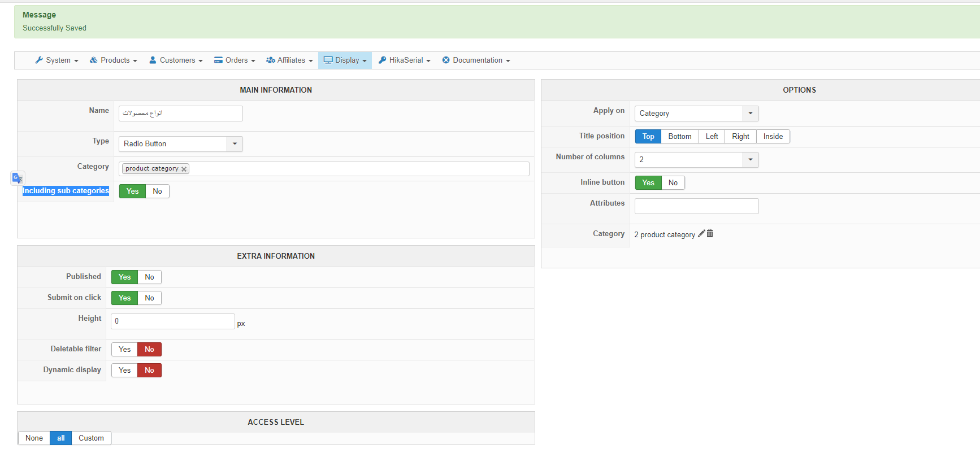The image size is (980, 466).
Task: Select Top title position
Action: 648,136
